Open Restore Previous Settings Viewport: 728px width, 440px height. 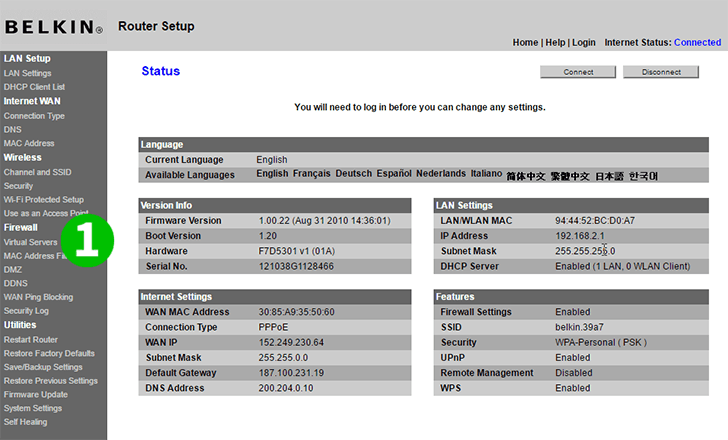pyautogui.click(x=51, y=381)
